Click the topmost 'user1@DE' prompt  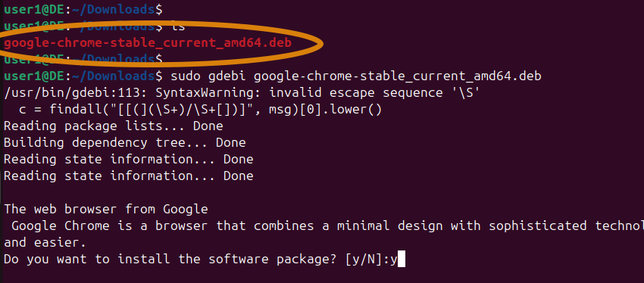pos(34,9)
